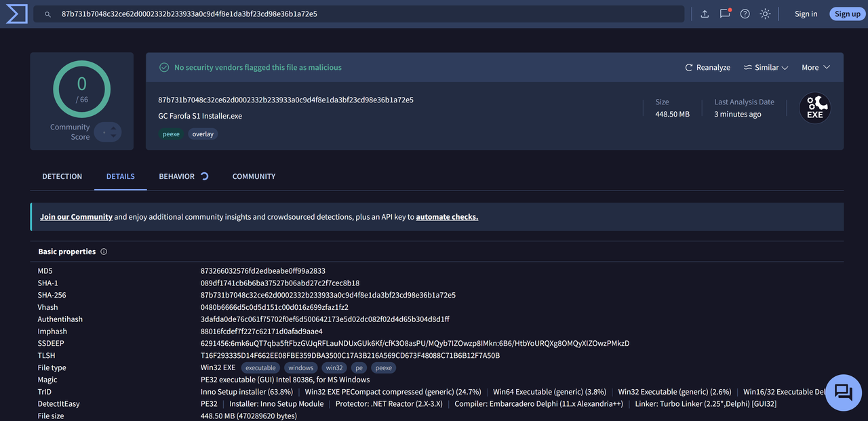Screen dimensions: 868x421
Task: Vote up with the Community Score arrow
Action: pyautogui.click(x=114, y=128)
